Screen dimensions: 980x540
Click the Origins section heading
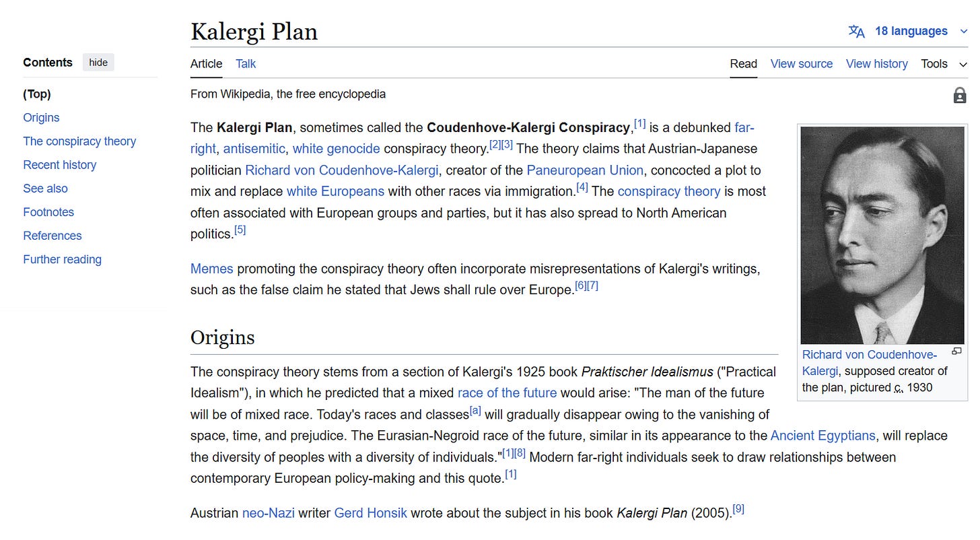(x=223, y=337)
